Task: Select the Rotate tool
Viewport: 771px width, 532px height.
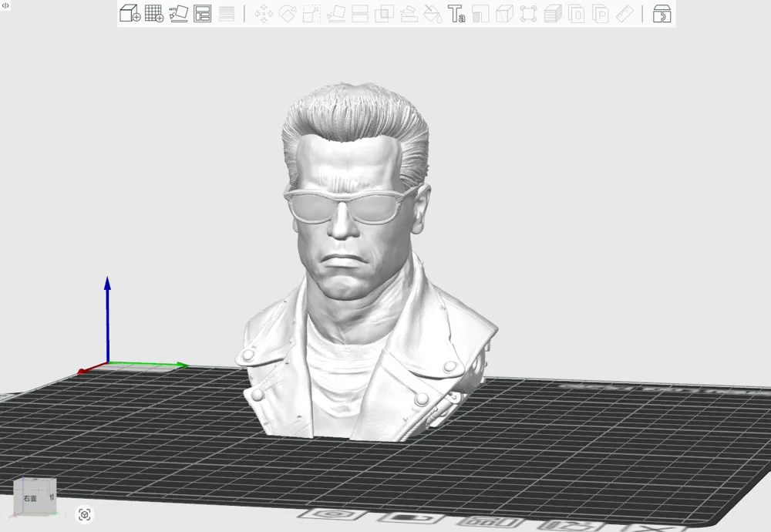Action: point(288,14)
